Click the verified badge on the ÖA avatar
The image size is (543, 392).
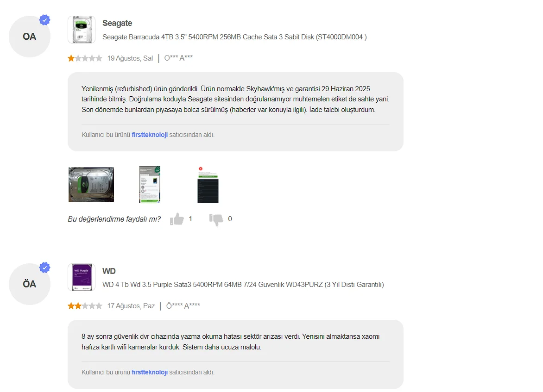pos(44,268)
